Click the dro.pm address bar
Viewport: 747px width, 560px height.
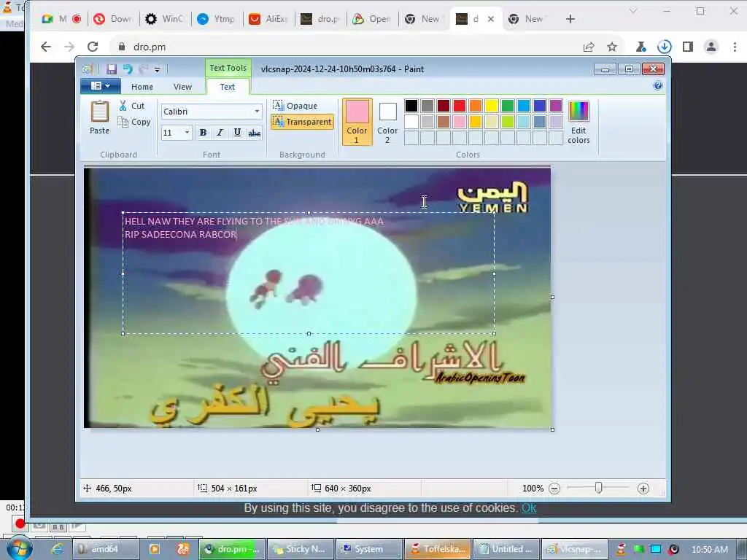(x=352, y=47)
